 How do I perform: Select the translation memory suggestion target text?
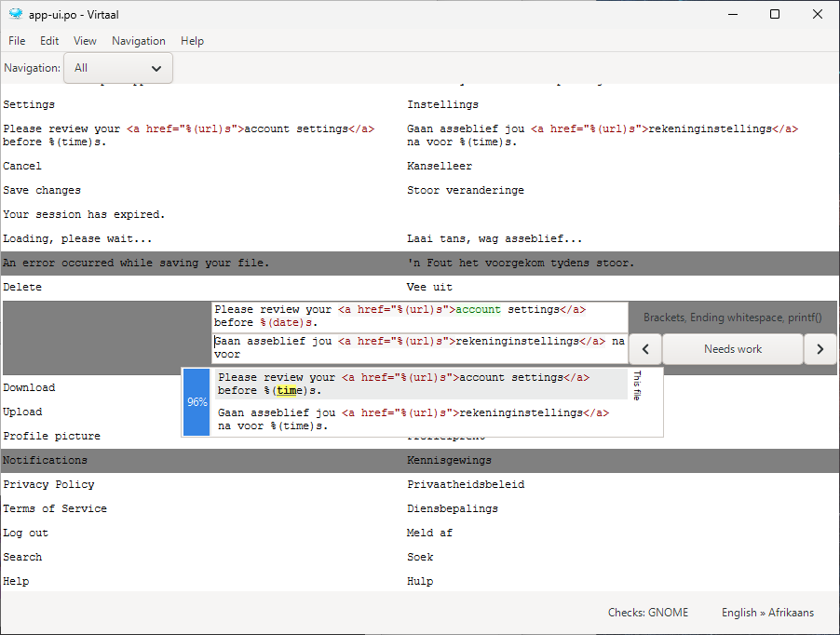[x=413, y=419]
